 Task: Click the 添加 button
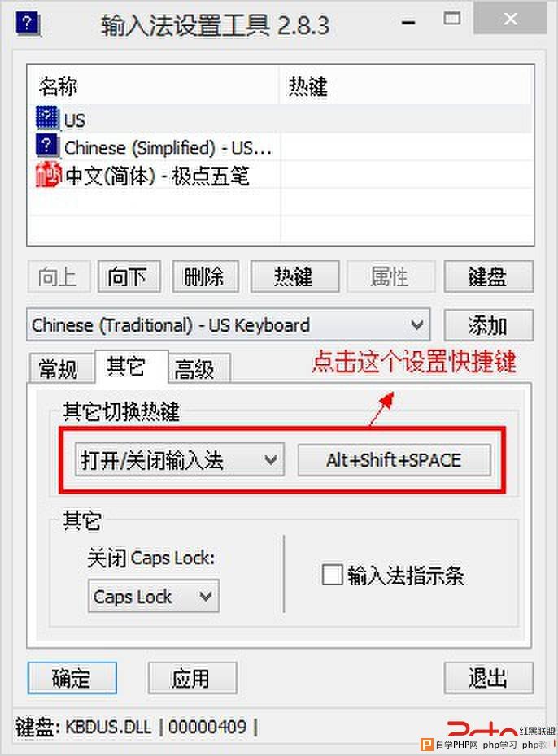pyautogui.click(x=488, y=325)
